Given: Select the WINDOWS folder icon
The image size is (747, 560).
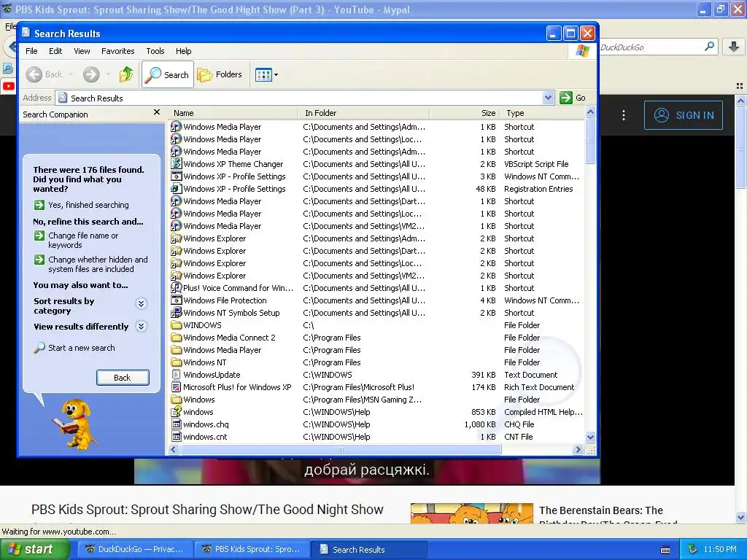Looking at the screenshot, I should pos(177,324).
